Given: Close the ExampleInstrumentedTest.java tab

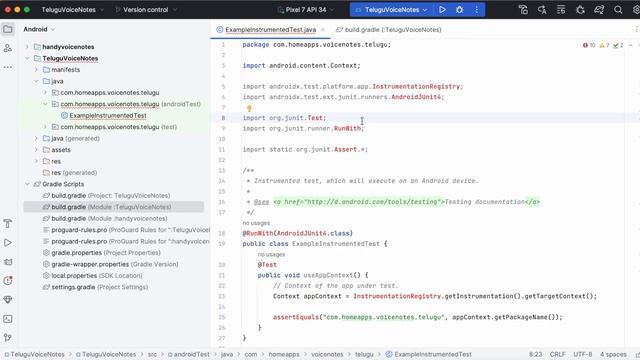Looking at the screenshot, I should tap(323, 30).
